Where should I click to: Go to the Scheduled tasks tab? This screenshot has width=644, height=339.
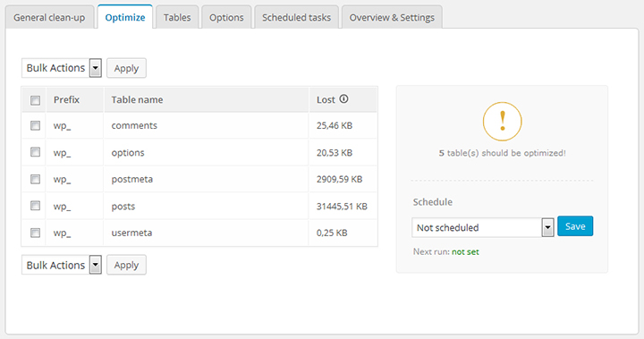click(x=297, y=18)
